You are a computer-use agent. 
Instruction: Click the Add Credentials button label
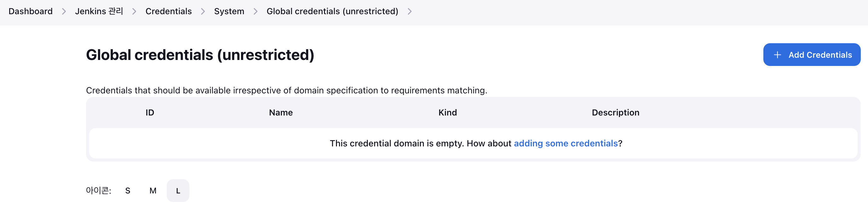tap(820, 55)
